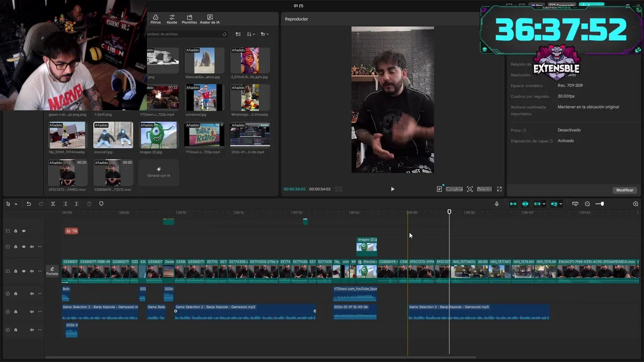Edit the Portada cover

tap(52, 271)
